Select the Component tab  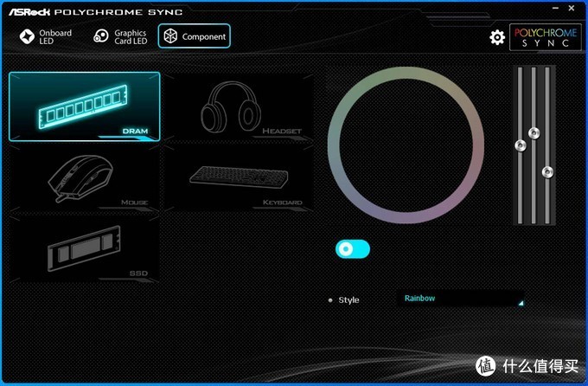(195, 36)
